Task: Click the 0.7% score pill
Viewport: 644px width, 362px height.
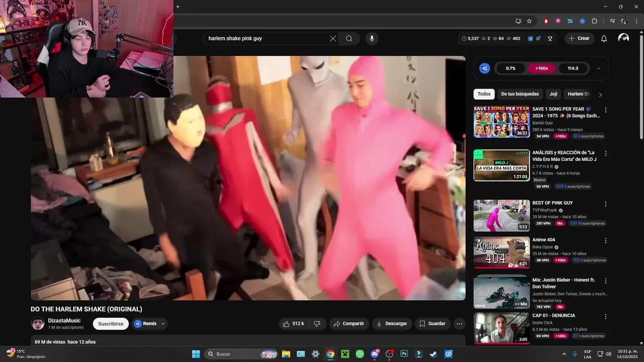Action: point(511,68)
